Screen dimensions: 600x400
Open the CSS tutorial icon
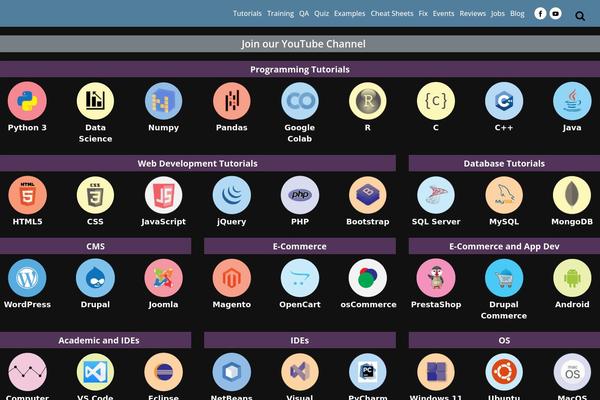[95, 195]
